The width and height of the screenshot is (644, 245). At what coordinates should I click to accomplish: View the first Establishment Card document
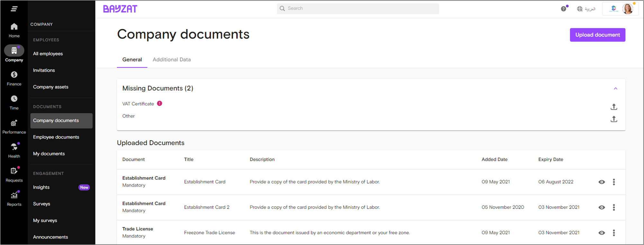pyautogui.click(x=602, y=182)
